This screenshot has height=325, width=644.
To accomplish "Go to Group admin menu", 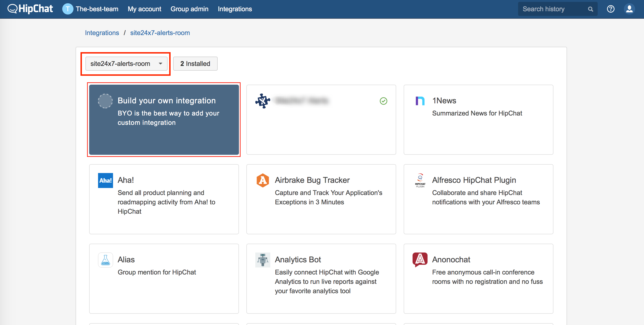I will (x=189, y=9).
